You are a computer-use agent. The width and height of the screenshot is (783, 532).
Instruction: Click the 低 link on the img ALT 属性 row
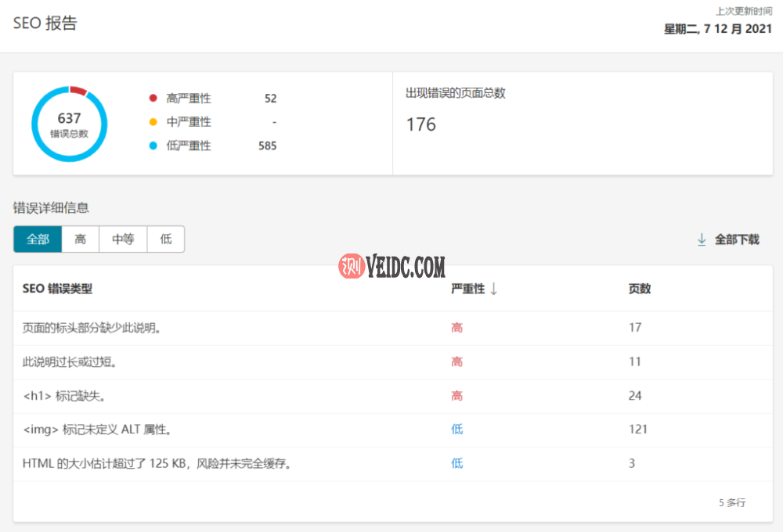point(456,429)
